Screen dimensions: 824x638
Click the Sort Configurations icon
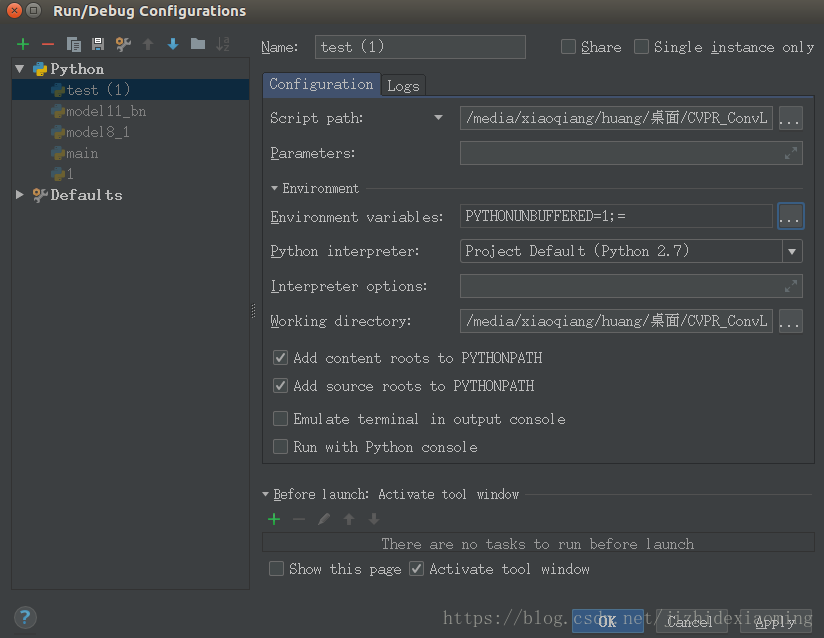tap(223, 44)
